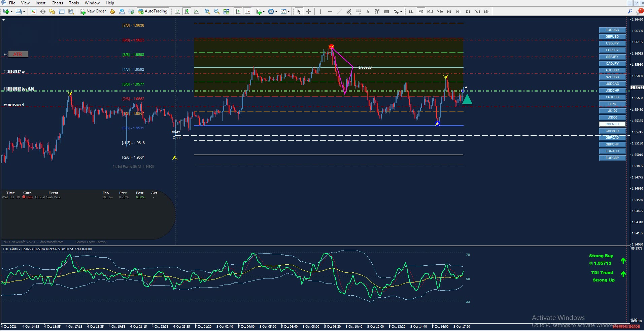Select the text label tool
This screenshot has height=331, width=644.
pyautogui.click(x=377, y=11)
